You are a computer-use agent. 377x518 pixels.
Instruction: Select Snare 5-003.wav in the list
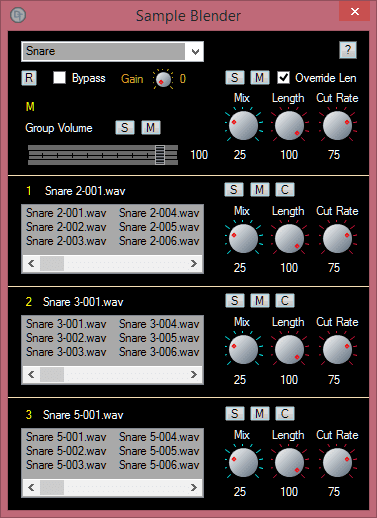coord(66,465)
